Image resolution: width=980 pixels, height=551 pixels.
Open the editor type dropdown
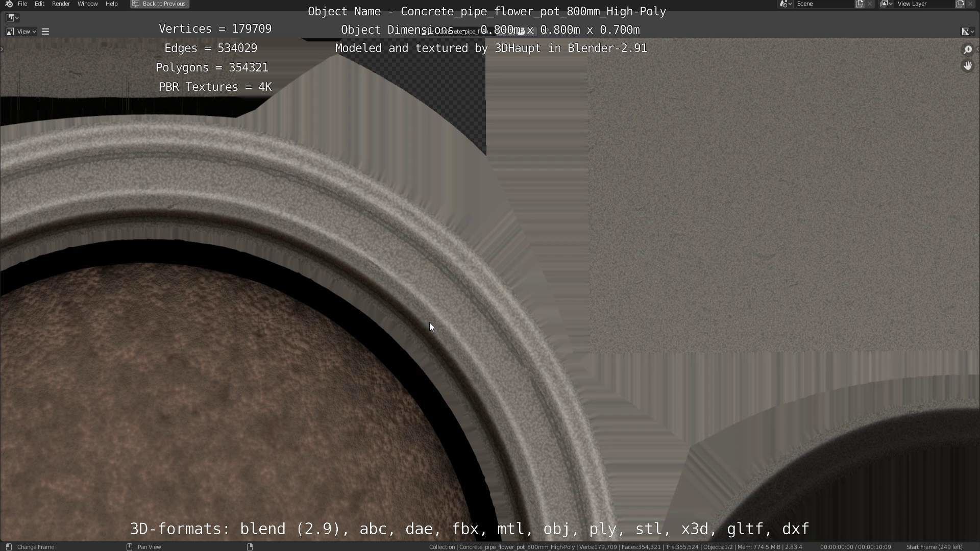(x=13, y=18)
